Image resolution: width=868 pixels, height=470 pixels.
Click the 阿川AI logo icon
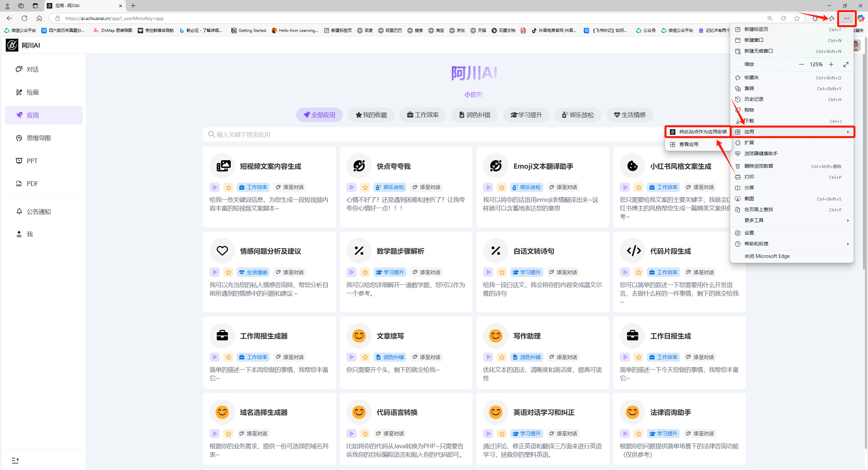(x=12, y=45)
